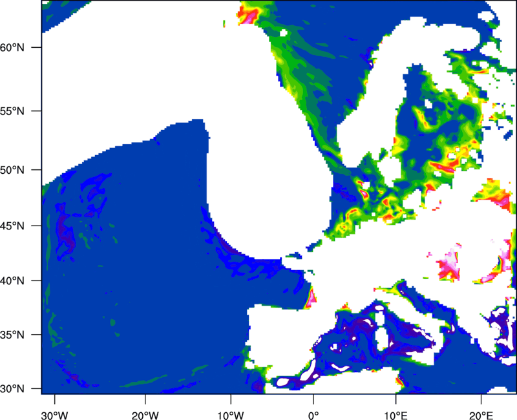Click the 10°E longitude label
This screenshot has height=420, width=517.
[396, 415]
